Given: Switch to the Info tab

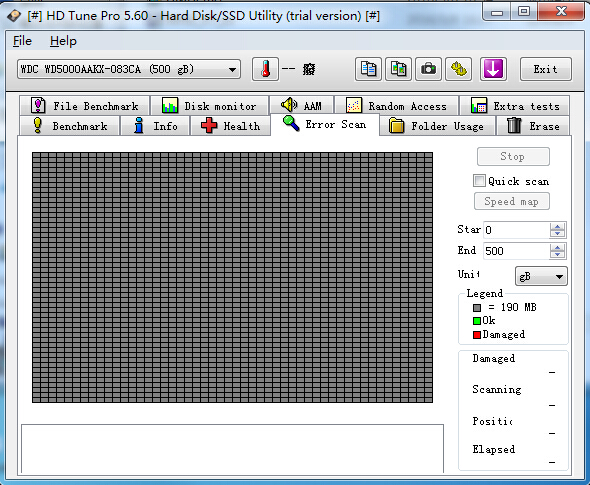Looking at the screenshot, I should (x=155, y=126).
